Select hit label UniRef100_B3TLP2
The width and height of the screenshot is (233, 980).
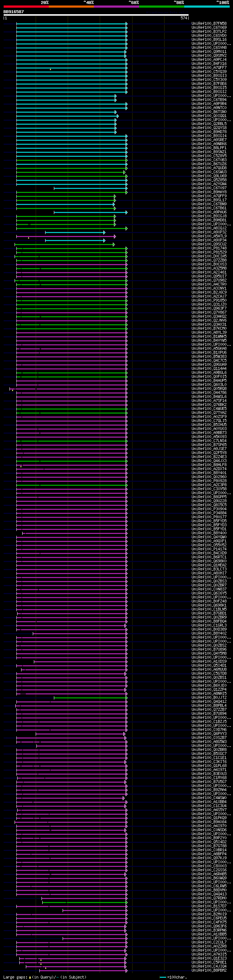coord(209,32)
